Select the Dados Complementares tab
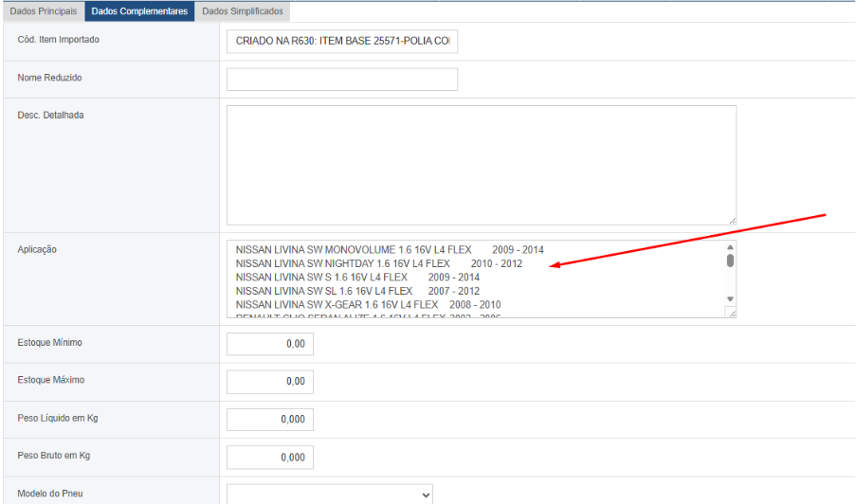 pos(139,11)
